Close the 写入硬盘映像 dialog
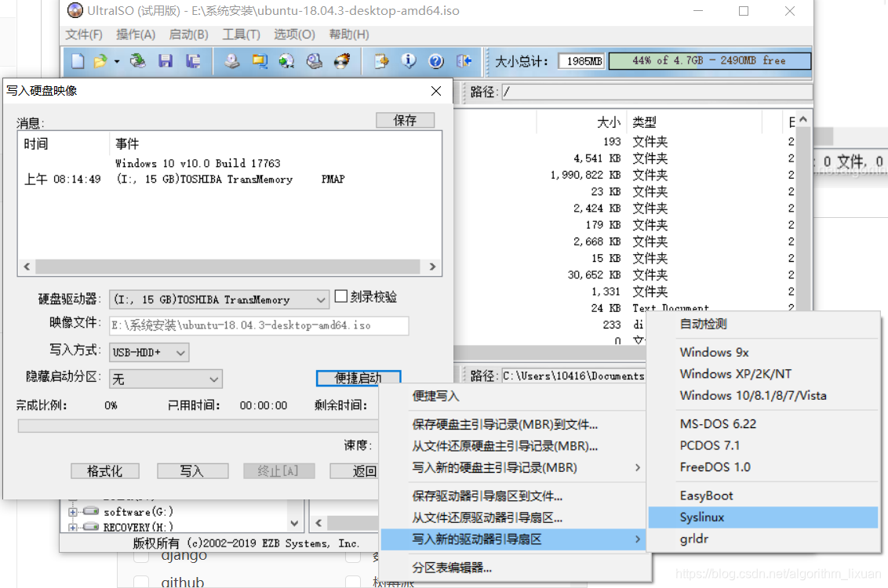 tap(436, 91)
